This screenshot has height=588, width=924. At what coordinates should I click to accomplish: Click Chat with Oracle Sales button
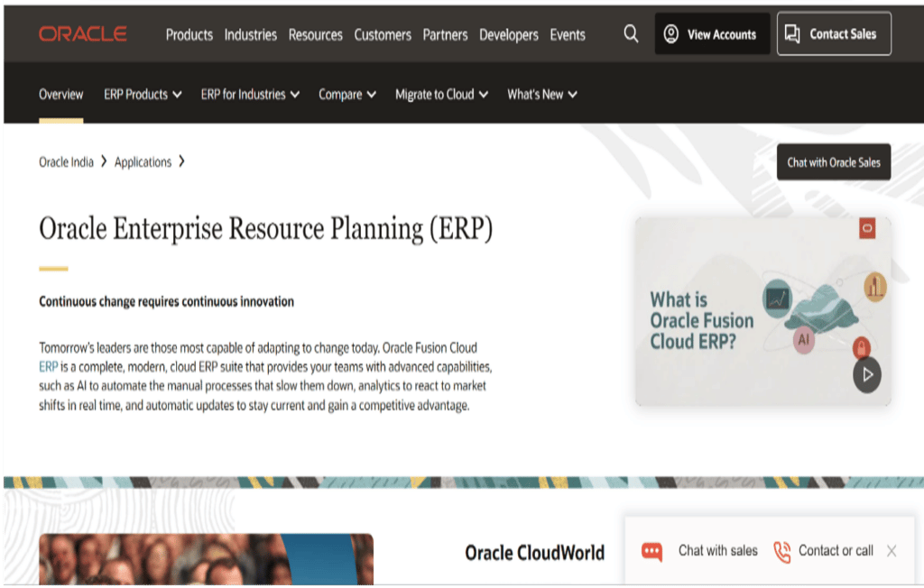(834, 162)
